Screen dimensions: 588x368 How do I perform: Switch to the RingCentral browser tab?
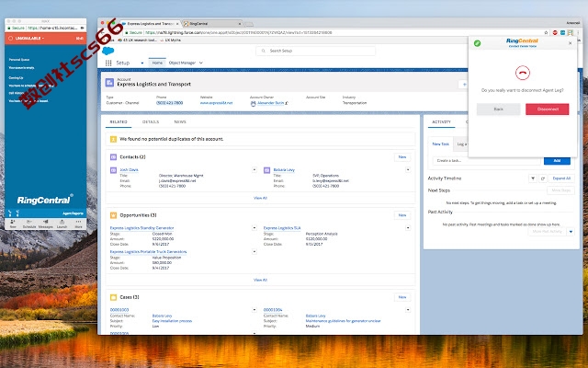click(212, 24)
